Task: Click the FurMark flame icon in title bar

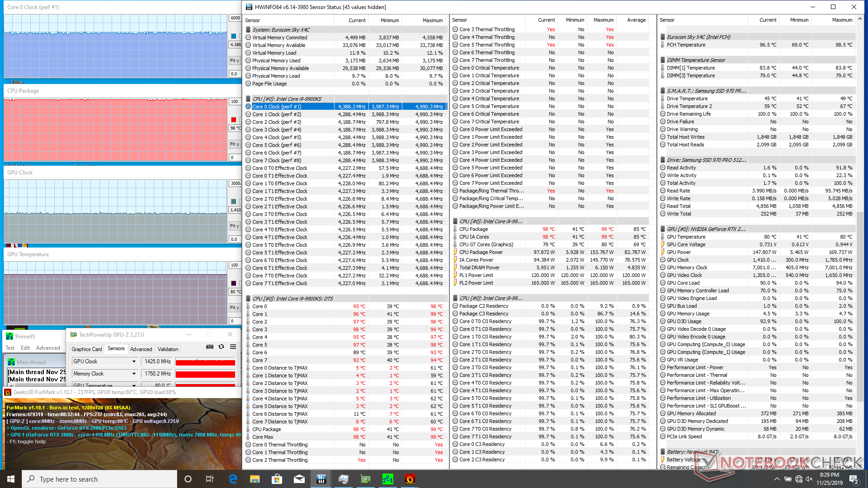Action: pos(8,392)
